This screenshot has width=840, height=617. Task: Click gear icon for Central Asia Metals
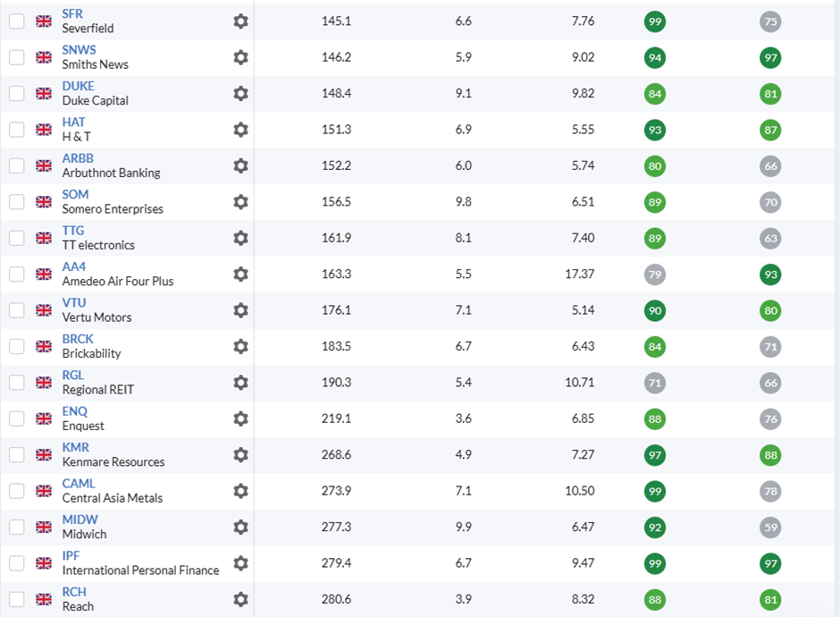pyautogui.click(x=240, y=491)
